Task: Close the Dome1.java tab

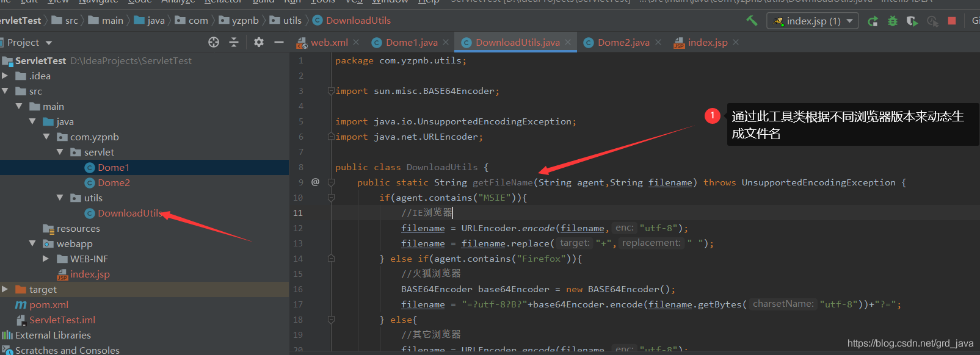Action: [x=446, y=42]
